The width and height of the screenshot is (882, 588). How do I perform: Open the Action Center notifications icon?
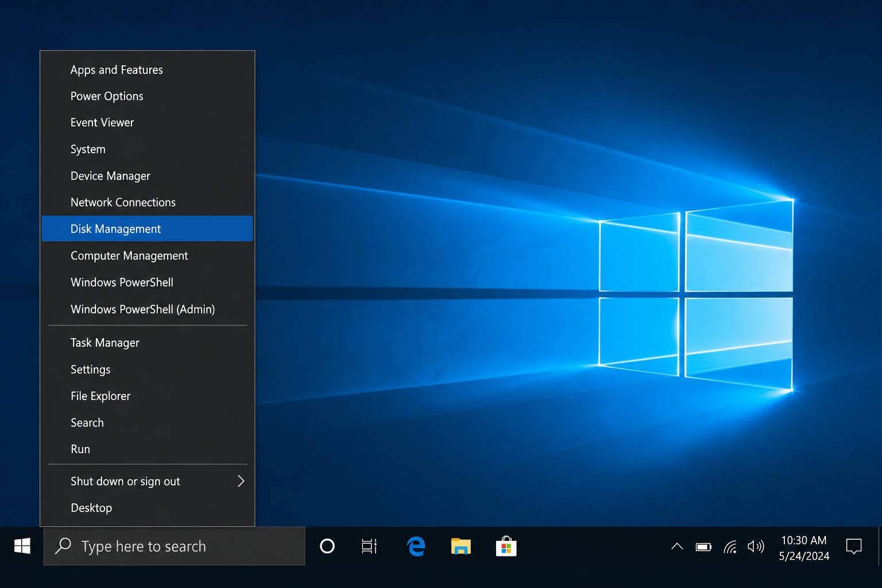click(x=854, y=546)
